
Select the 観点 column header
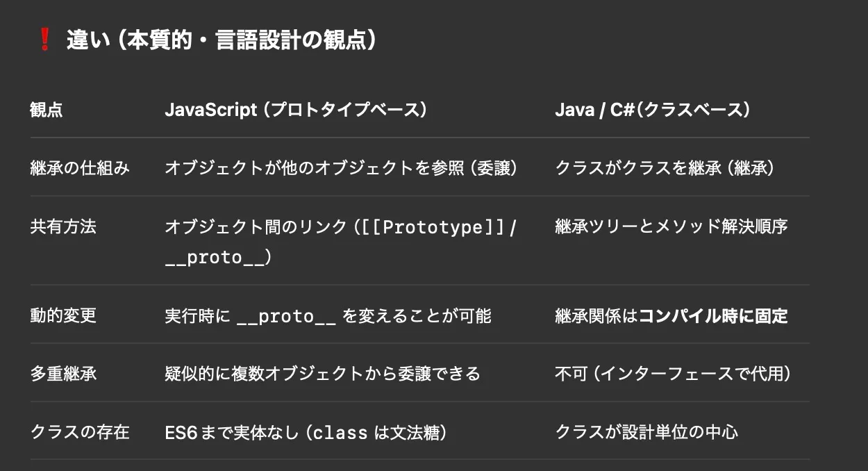(x=47, y=110)
